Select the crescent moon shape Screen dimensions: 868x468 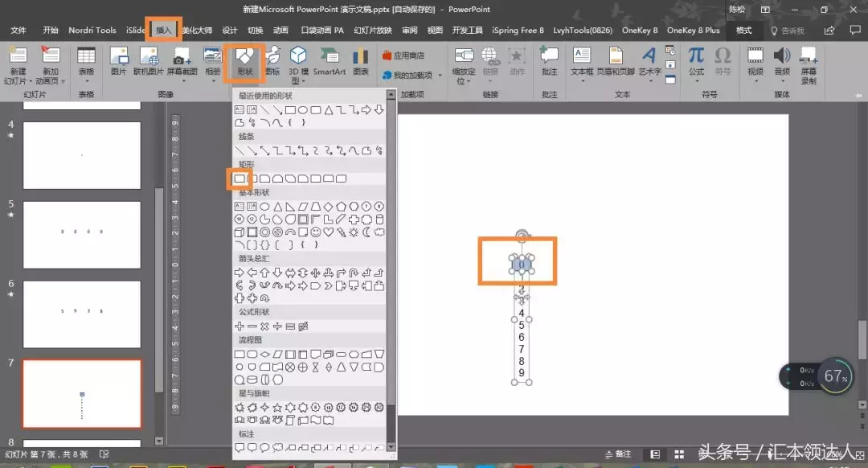tap(366, 232)
